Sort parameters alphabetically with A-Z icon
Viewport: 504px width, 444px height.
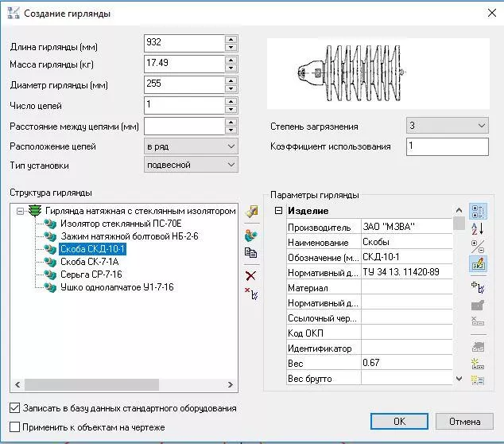coord(477,229)
